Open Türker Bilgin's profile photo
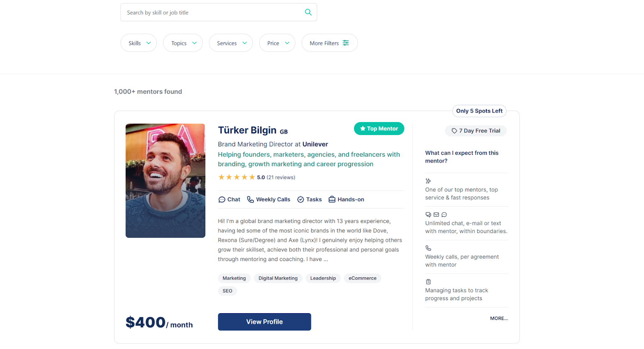This screenshot has height=349, width=644. click(165, 181)
